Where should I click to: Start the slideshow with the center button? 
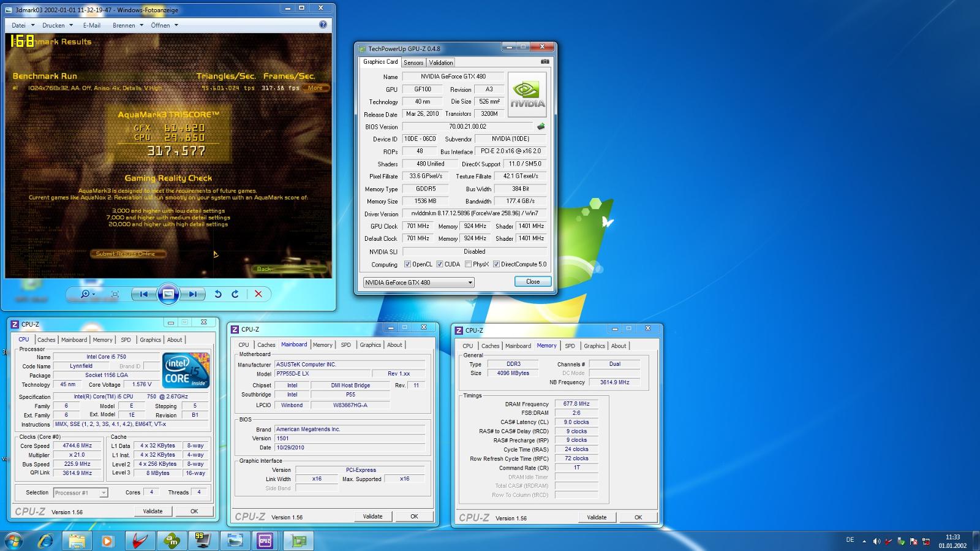pyautogui.click(x=168, y=294)
